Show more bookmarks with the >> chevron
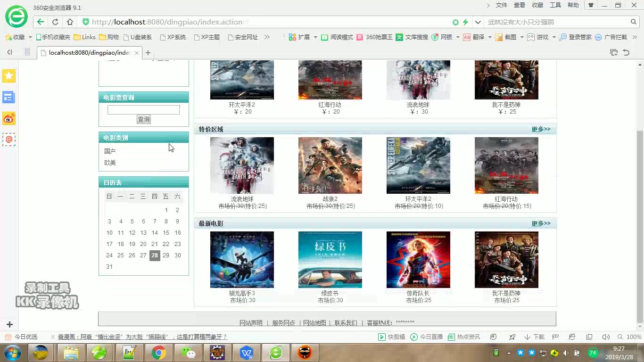 pos(267,37)
